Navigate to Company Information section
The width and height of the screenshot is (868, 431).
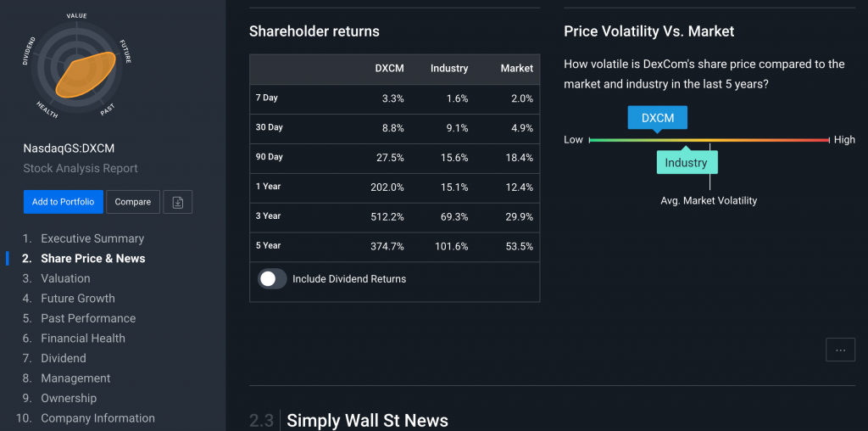point(97,418)
